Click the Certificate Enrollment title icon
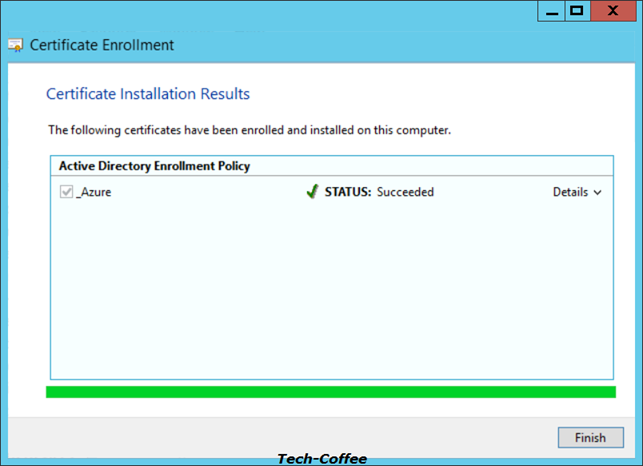Image resolution: width=643 pixels, height=466 pixels. tap(16, 45)
